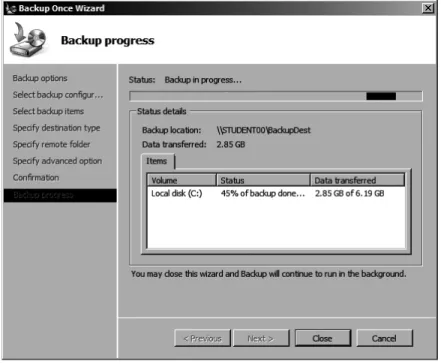441x364 pixels.
Task: Select the Confirmation step
Action: [36, 178]
